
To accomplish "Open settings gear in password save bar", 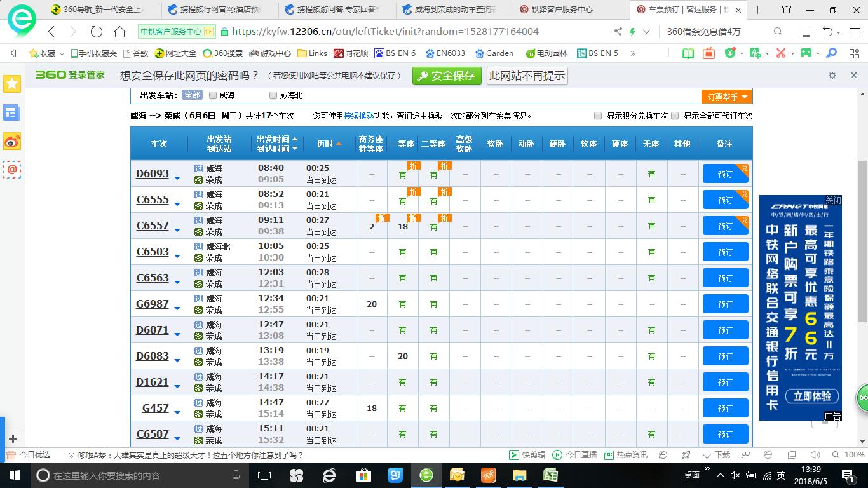I will pyautogui.click(x=832, y=76).
